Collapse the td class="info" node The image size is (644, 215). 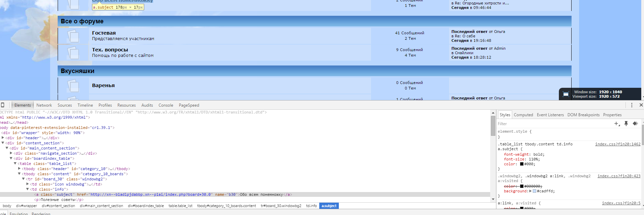coord(27,189)
